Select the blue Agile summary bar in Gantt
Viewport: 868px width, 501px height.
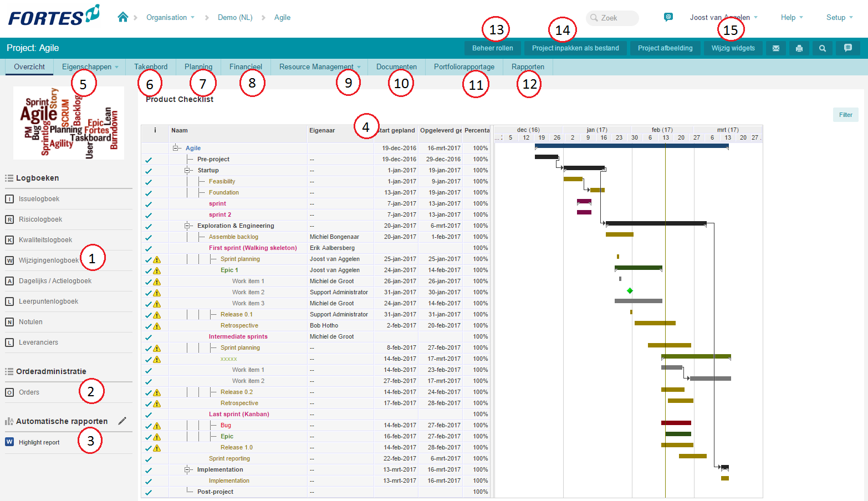(x=632, y=146)
